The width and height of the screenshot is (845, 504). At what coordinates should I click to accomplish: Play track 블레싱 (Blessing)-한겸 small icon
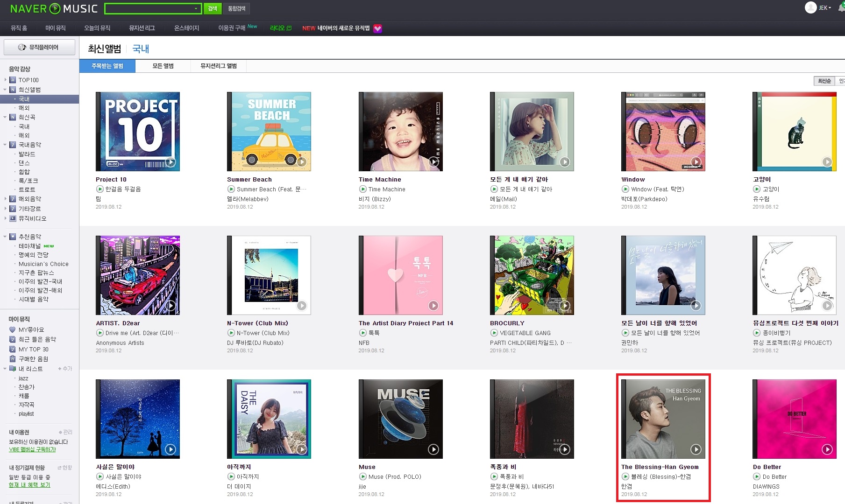click(x=625, y=476)
